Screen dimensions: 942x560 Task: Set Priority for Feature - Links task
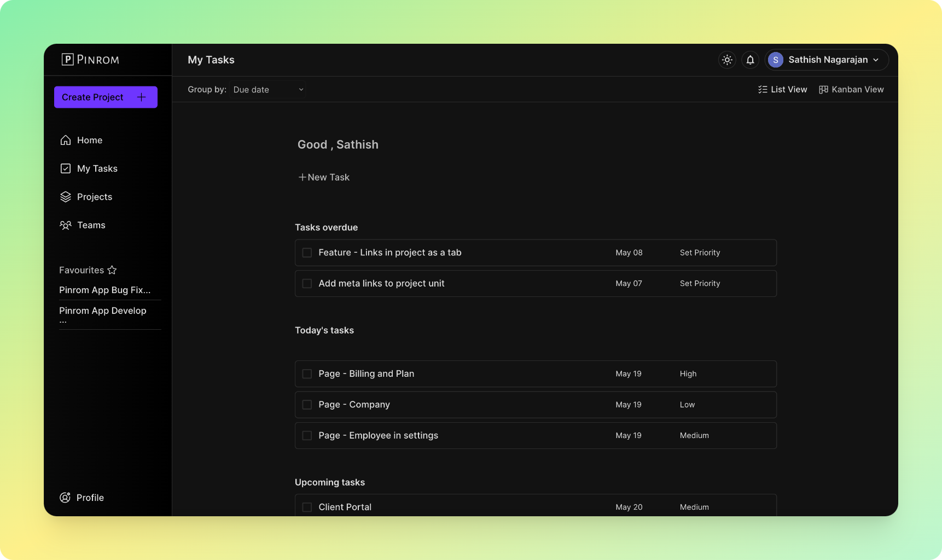700,253
